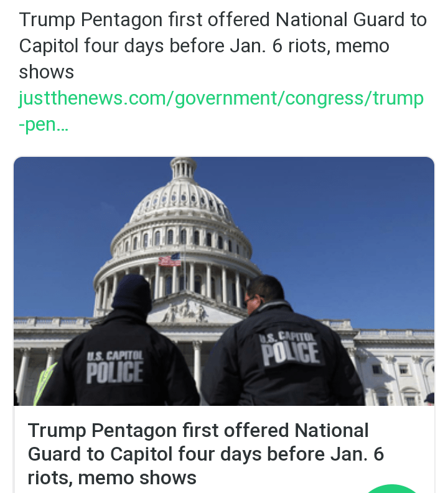This screenshot has height=493, width=448.
Task: Open the justthenews.com article link
Action: pyautogui.click(x=221, y=98)
